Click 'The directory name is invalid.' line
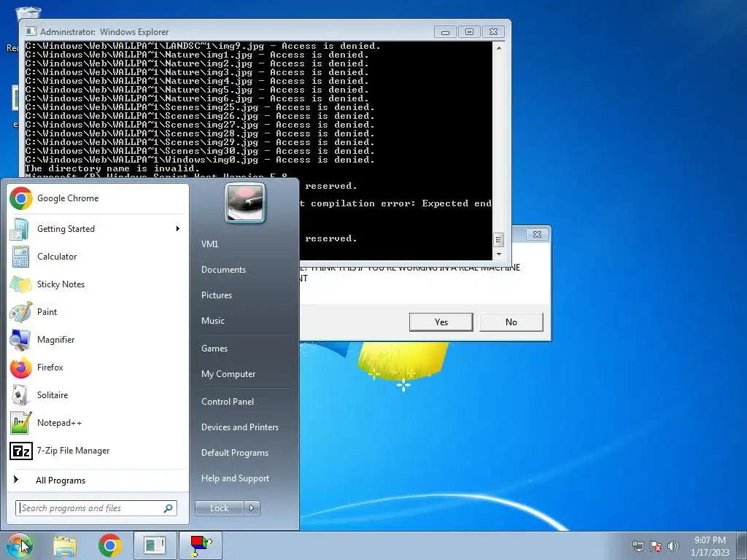Screen dimensions: 747x560 (x=112, y=168)
